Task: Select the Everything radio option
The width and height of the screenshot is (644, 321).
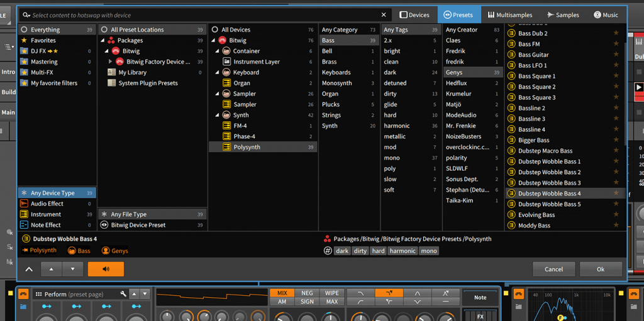Action: (x=25, y=30)
